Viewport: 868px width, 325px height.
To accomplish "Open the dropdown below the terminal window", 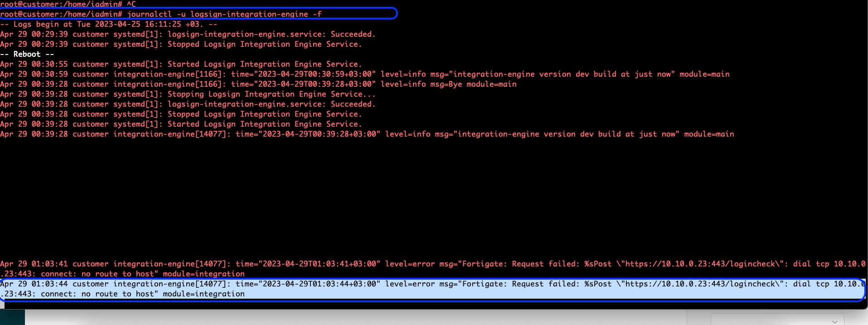I will pos(777,320).
